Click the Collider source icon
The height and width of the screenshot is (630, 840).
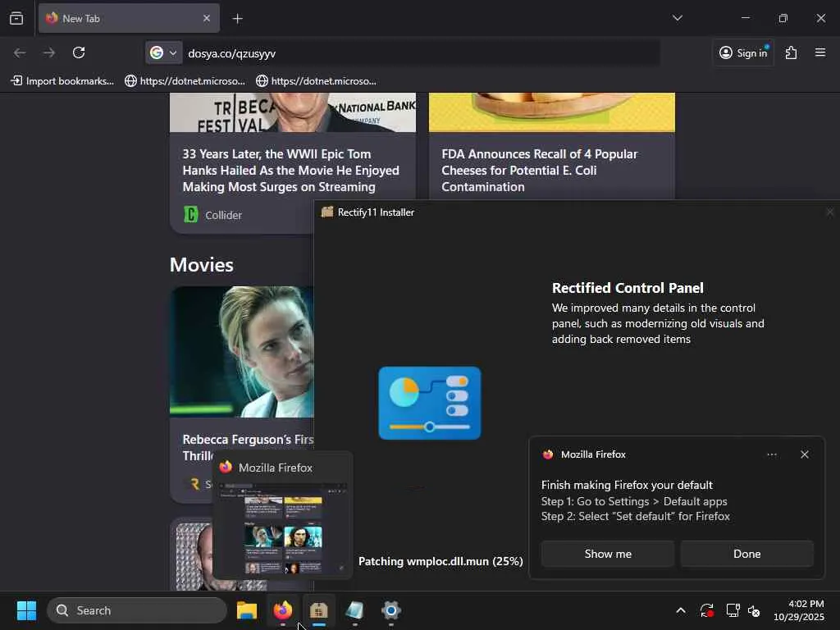(x=190, y=214)
